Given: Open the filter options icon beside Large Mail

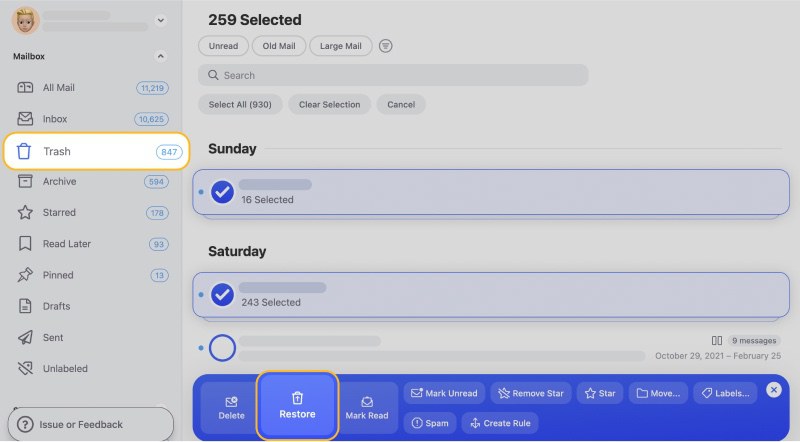Looking at the screenshot, I should (x=385, y=46).
